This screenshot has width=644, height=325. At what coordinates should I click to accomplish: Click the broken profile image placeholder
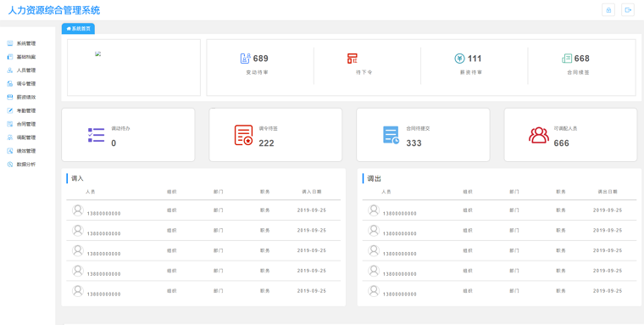97,53
